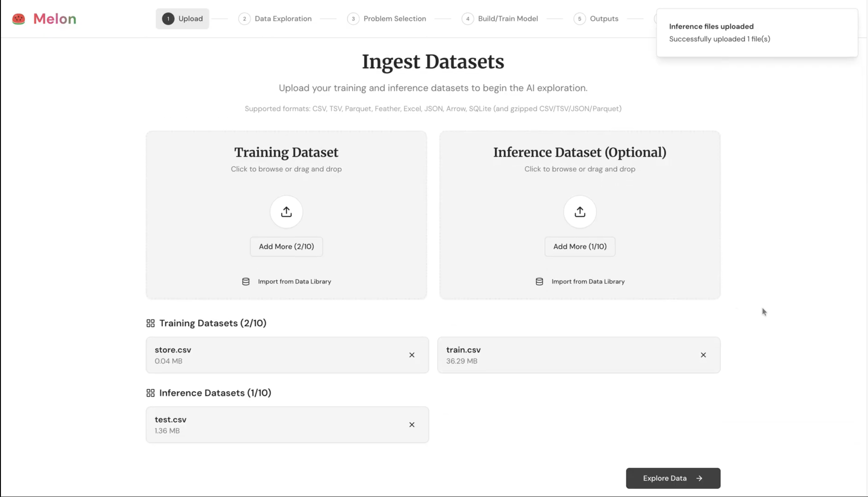The width and height of the screenshot is (868, 497).
Task: Remove test.csv with its X icon
Action: click(x=412, y=425)
